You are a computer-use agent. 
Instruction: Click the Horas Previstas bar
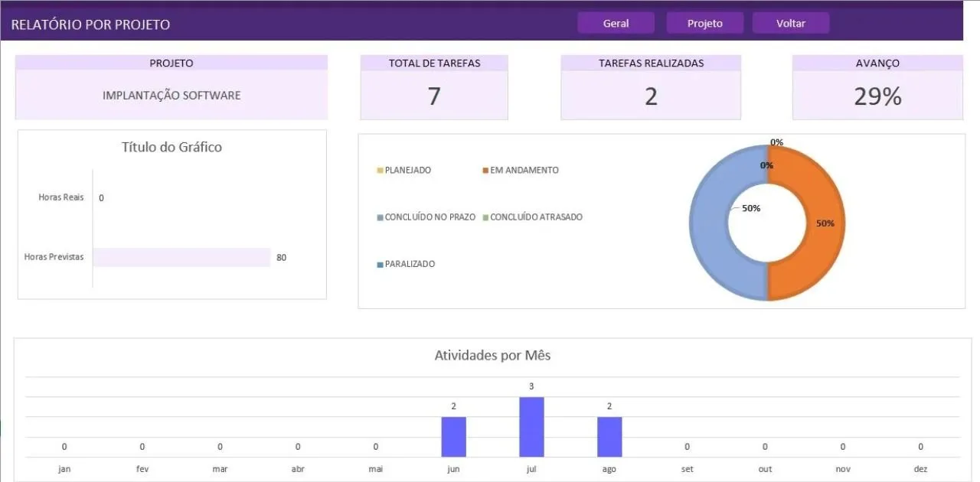pyautogui.click(x=181, y=257)
